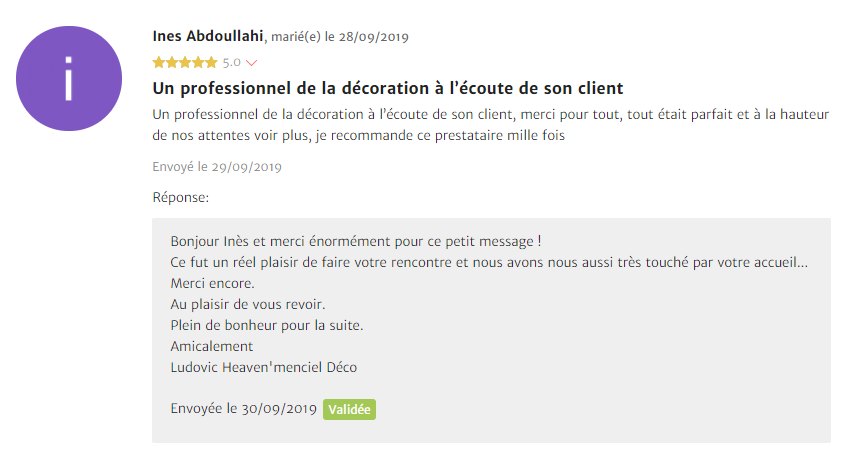Open the Ines Abdoullahi reviewer name
This screenshot has width=845, height=475.
tap(208, 36)
